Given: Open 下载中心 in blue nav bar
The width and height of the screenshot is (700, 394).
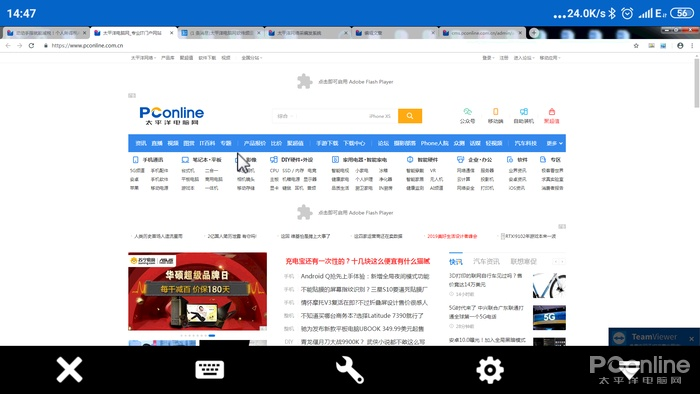Looking at the screenshot, I should point(354,143).
